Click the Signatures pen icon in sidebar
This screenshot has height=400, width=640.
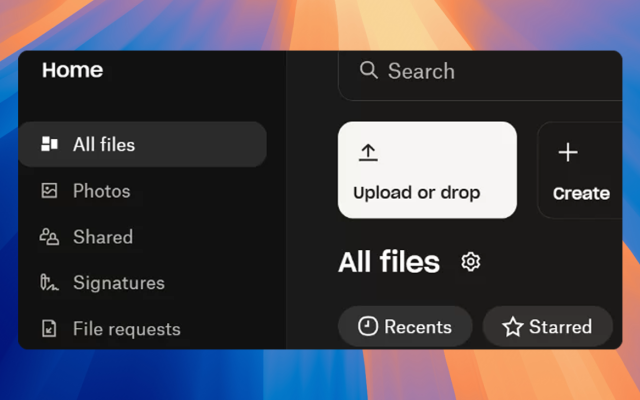pos(49,282)
